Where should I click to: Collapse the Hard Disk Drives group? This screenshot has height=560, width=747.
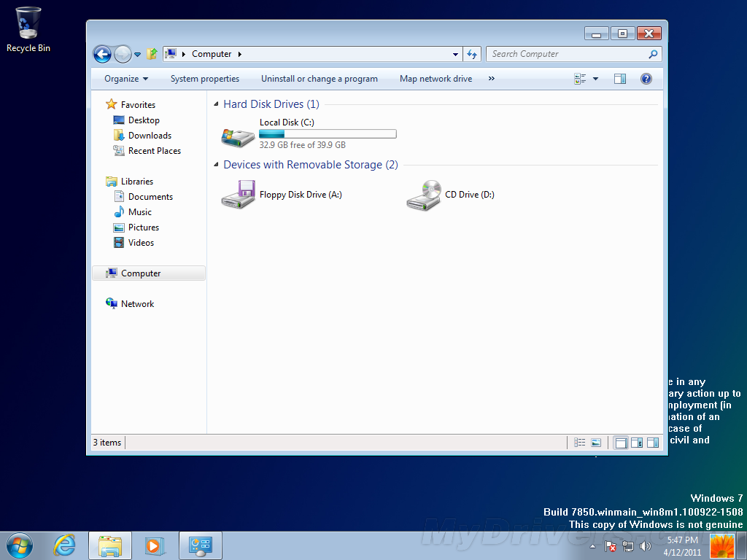pos(216,104)
